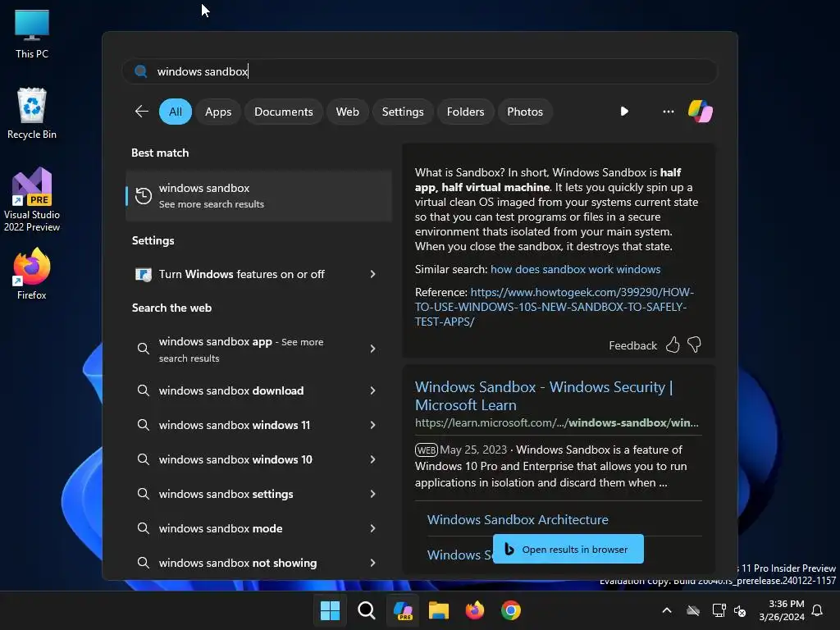The width and height of the screenshot is (840, 630).
Task: Switch to the Documents filter tab
Action: click(x=283, y=112)
